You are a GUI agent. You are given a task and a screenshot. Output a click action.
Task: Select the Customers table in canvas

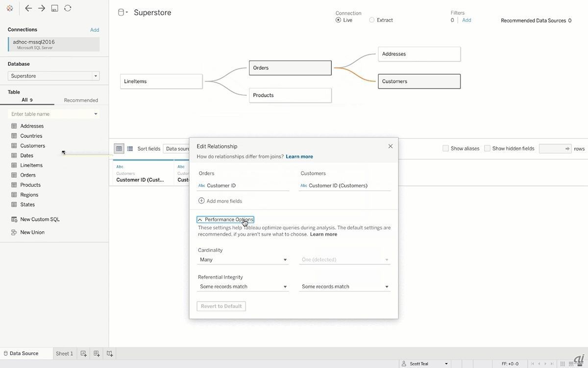(419, 81)
